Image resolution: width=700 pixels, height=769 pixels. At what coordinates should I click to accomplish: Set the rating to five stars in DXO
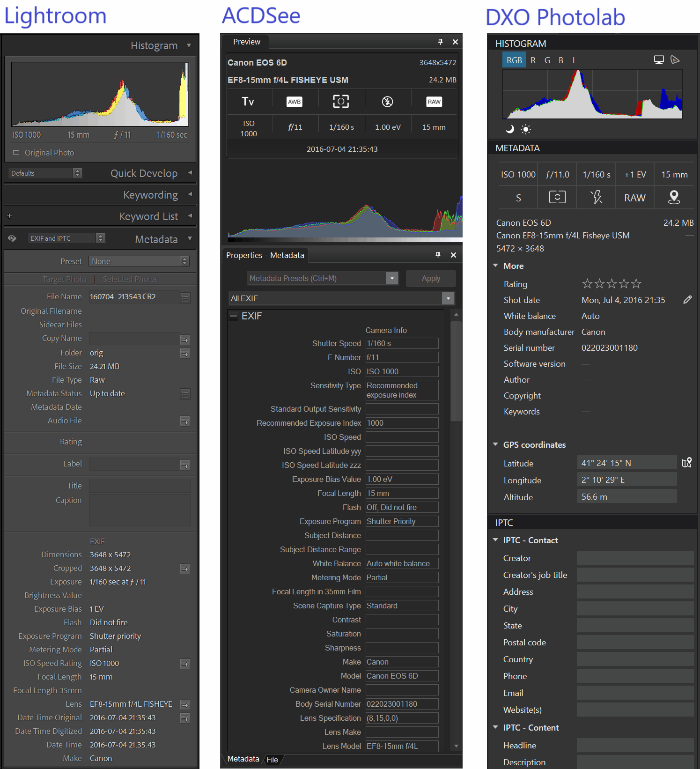636,284
